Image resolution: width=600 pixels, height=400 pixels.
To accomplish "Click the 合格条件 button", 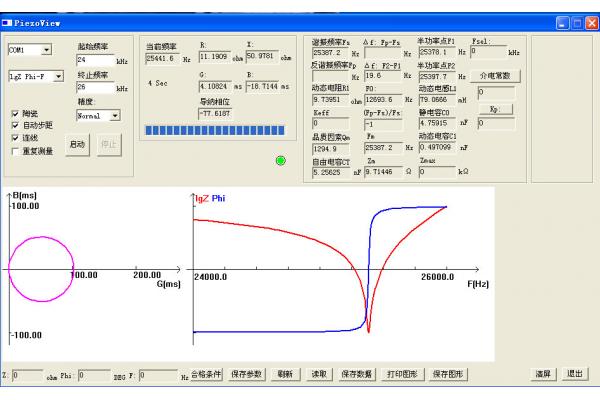I will (206, 374).
